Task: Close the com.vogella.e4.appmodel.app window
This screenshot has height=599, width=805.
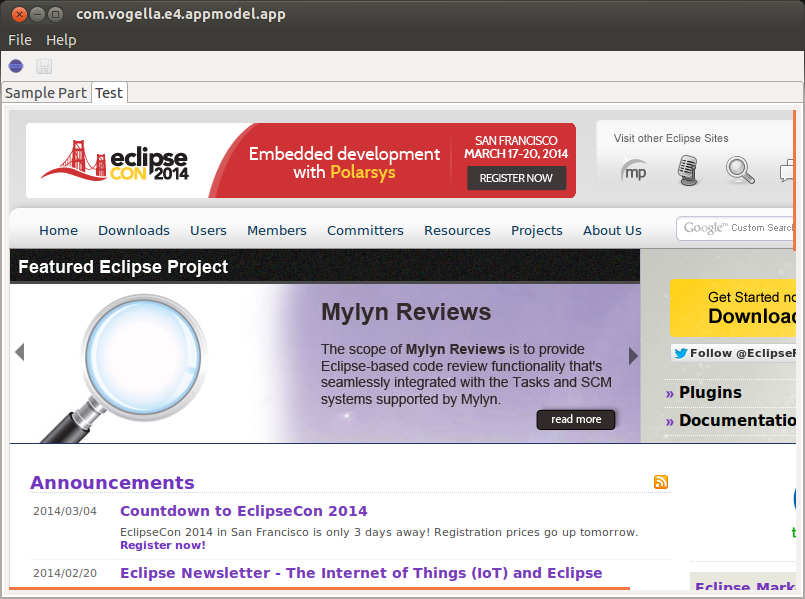Action: click(20, 14)
